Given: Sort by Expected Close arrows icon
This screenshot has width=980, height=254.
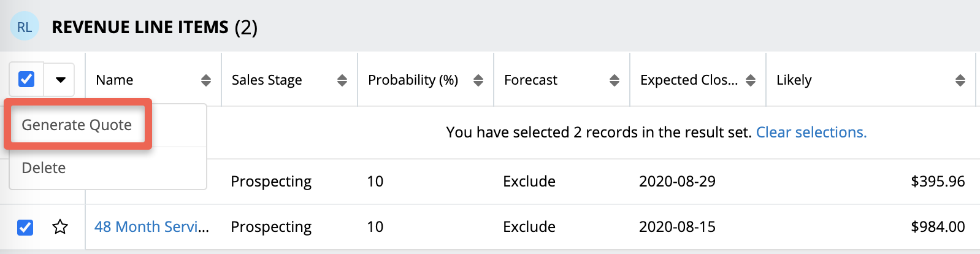Looking at the screenshot, I should tap(751, 80).
